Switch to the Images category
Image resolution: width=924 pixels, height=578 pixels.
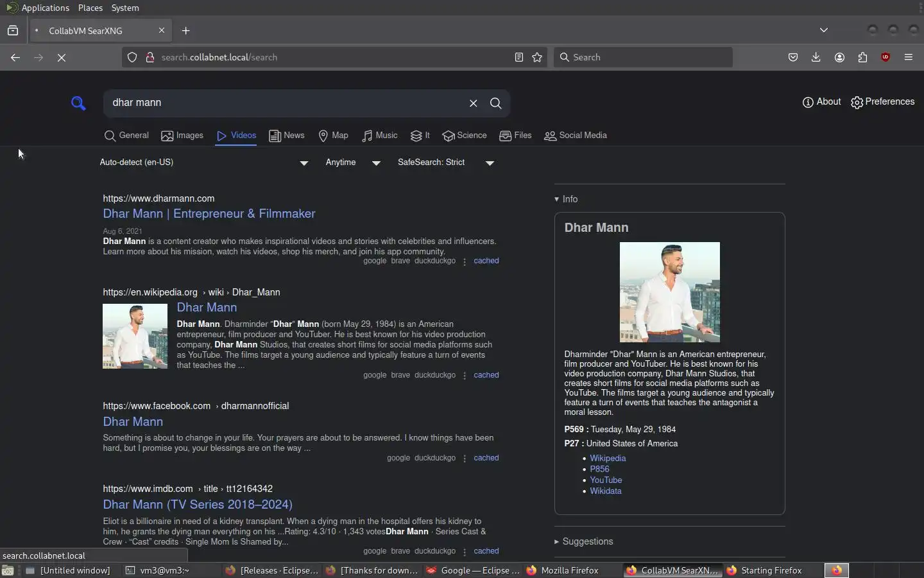[x=182, y=136]
